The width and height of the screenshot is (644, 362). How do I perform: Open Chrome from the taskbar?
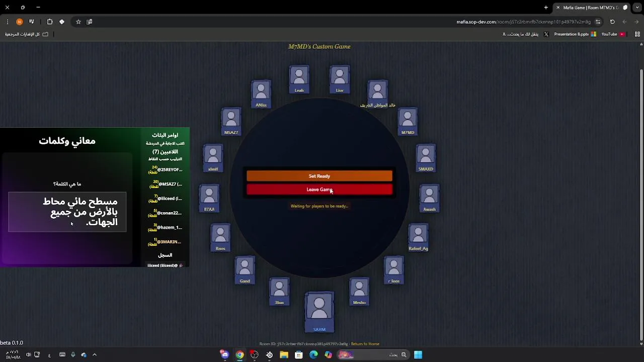[x=239, y=355]
